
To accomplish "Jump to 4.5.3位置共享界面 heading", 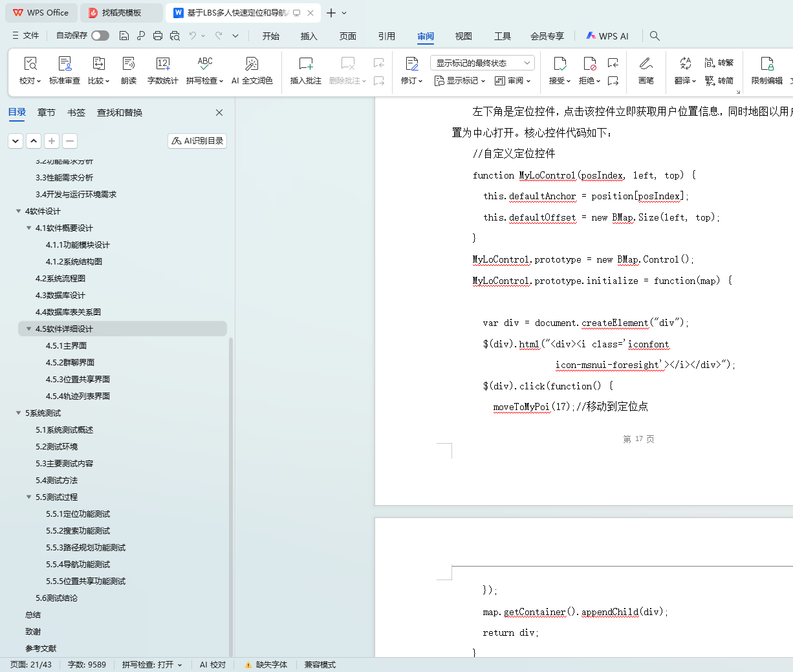I will 78,379.
